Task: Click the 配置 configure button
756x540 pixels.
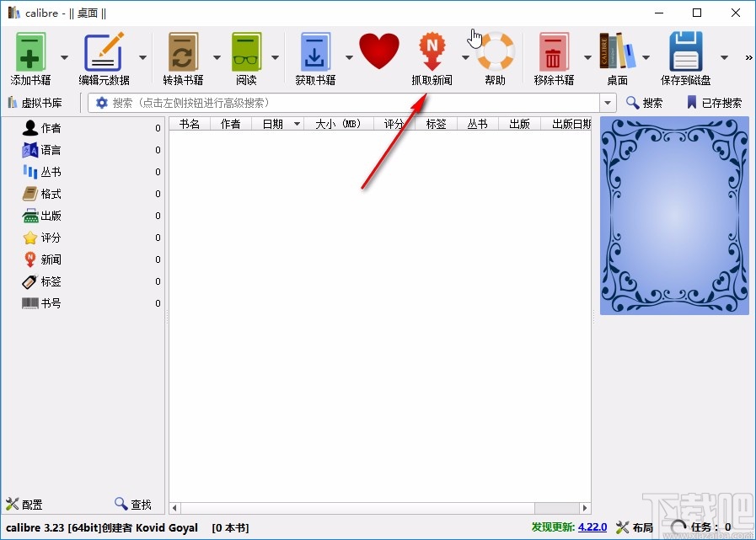Action: (x=24, y=505)
